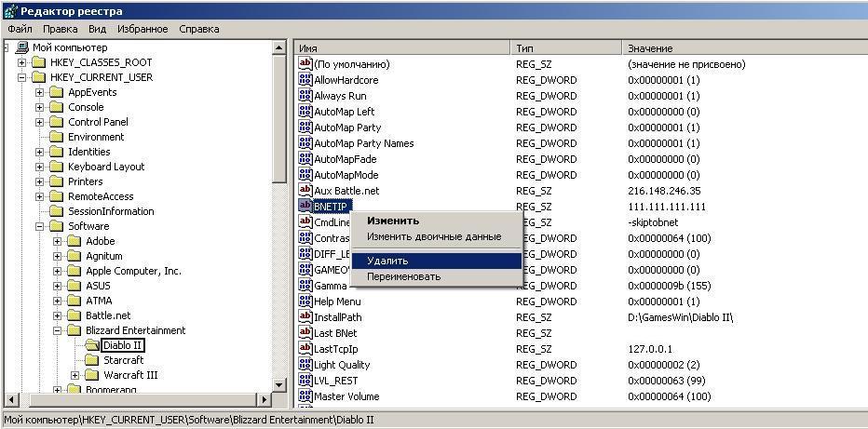The image size is (868, 429).
Task: Click the Тип column header
Action: pyautogui.click(x=565, y=48)
